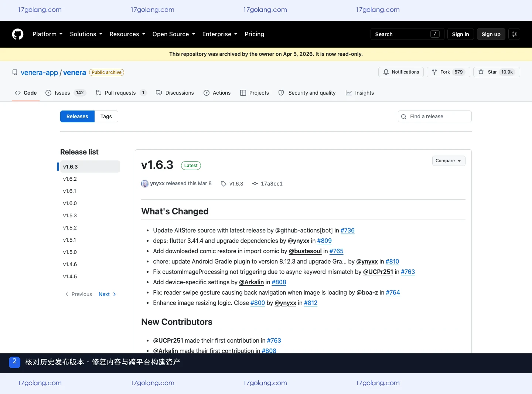Open venera repository link
Image resolution: width=532 pixels, height=394 pixels.
coord(75,72)
